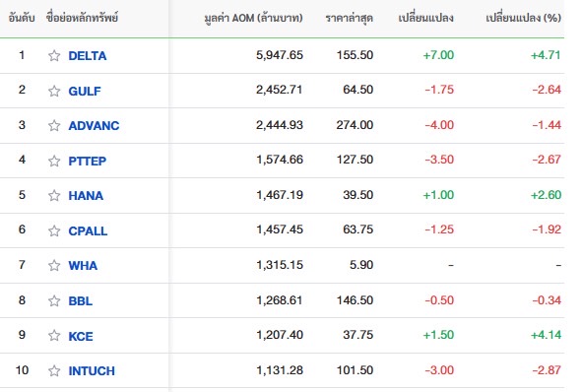582x392 pixels.
Task: Open the HANA symbol link
Action: pyautogui.click(x=86, y=195)
